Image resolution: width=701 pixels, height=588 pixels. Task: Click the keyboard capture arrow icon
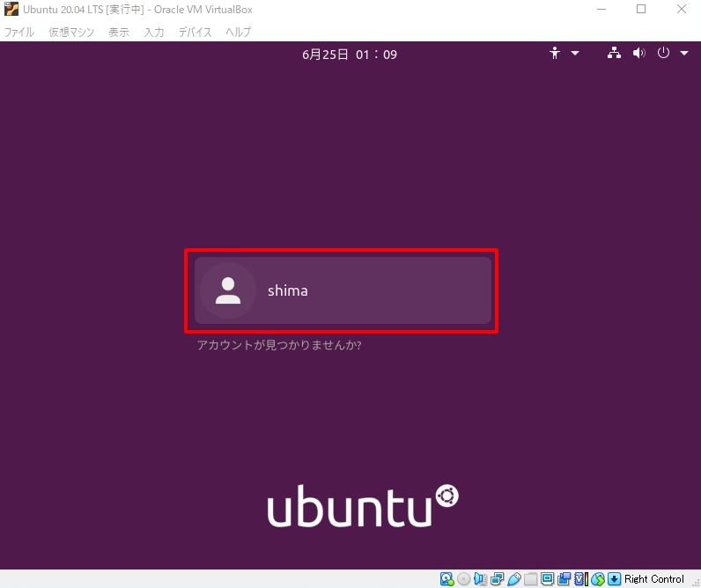click(615, 579)
